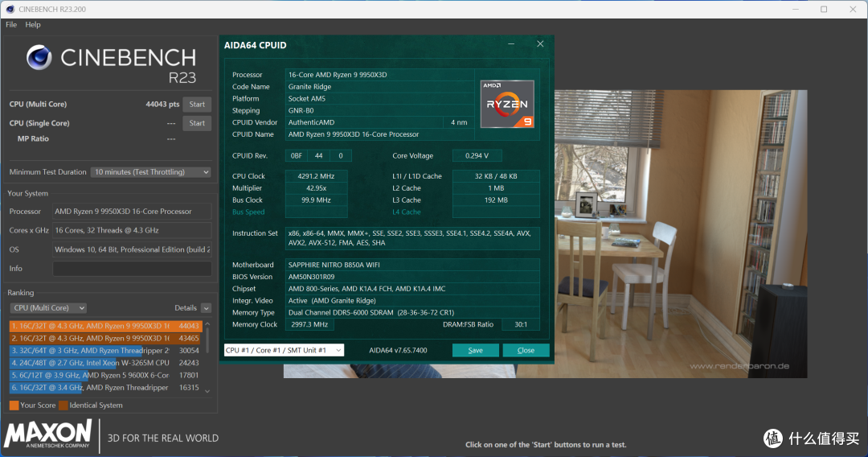Click the Your Score orange legend swatch

(14, 406)
